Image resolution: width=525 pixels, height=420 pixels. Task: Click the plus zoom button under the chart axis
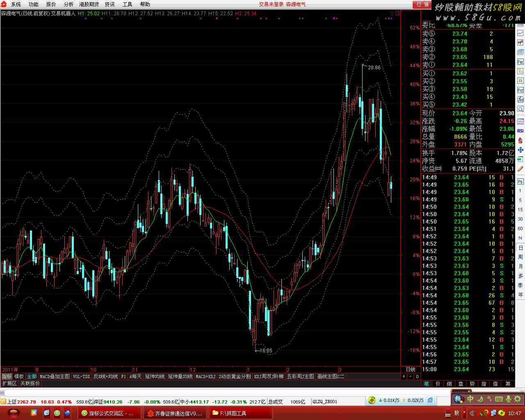point(404,376)
